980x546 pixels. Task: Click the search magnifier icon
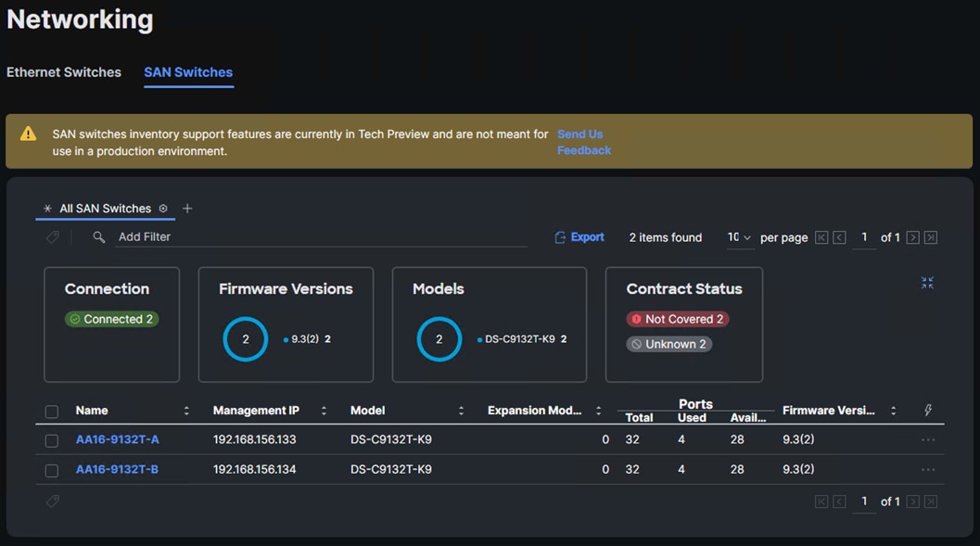(99, 237)
